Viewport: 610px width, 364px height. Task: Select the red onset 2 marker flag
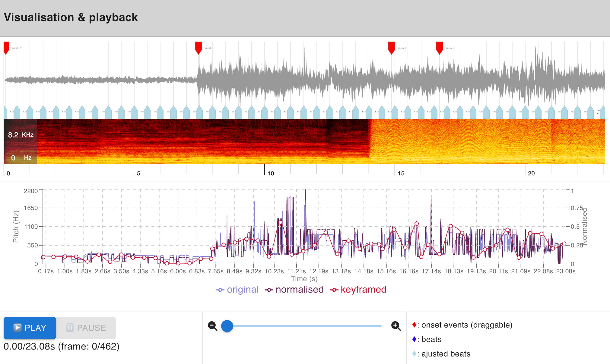tap(391, 47)
